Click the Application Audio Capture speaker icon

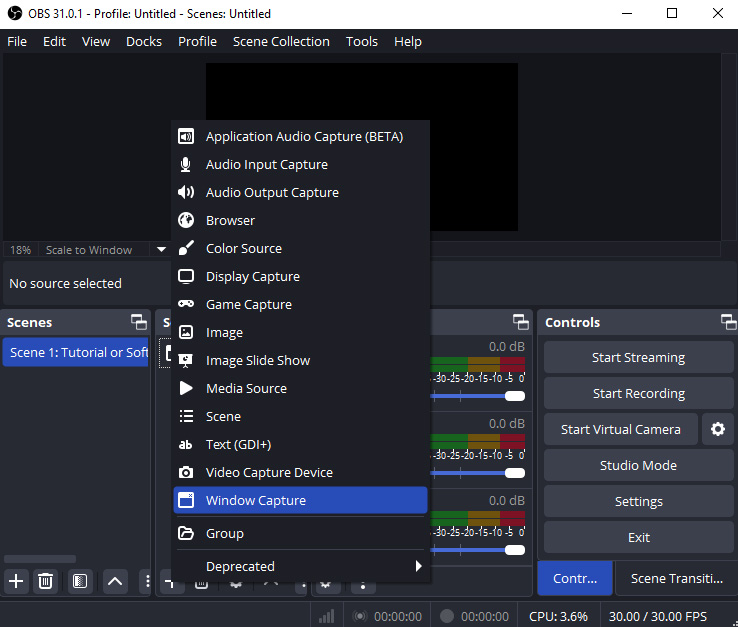186,137
